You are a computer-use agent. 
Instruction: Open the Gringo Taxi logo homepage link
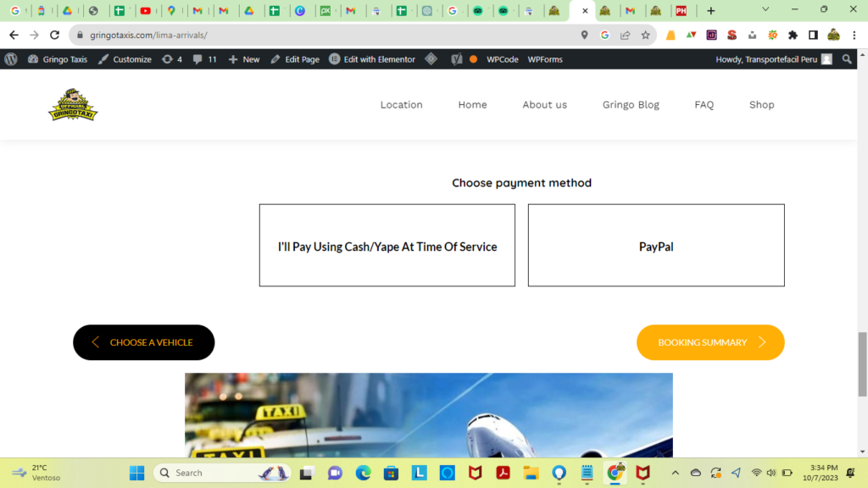tap(73, 104)
